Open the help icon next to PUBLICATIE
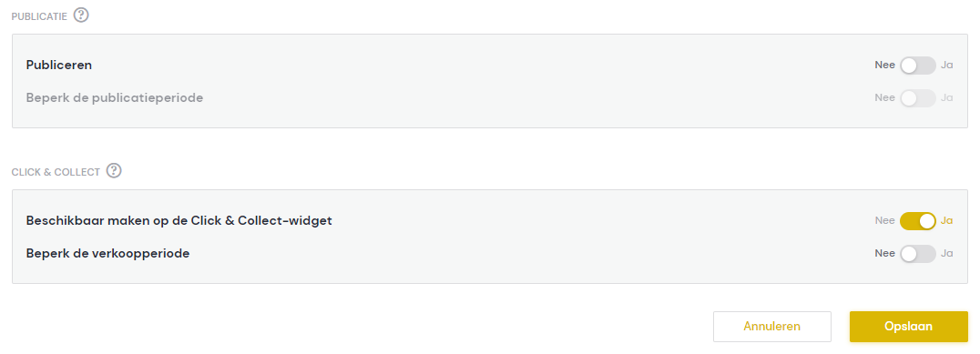The image size is (980, 354). click(x=81, y=15)
